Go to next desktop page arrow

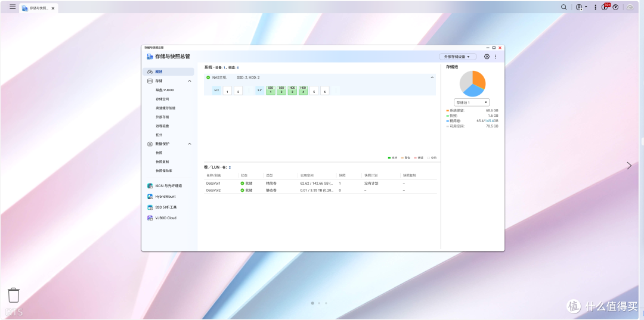(x=629, y=165)
